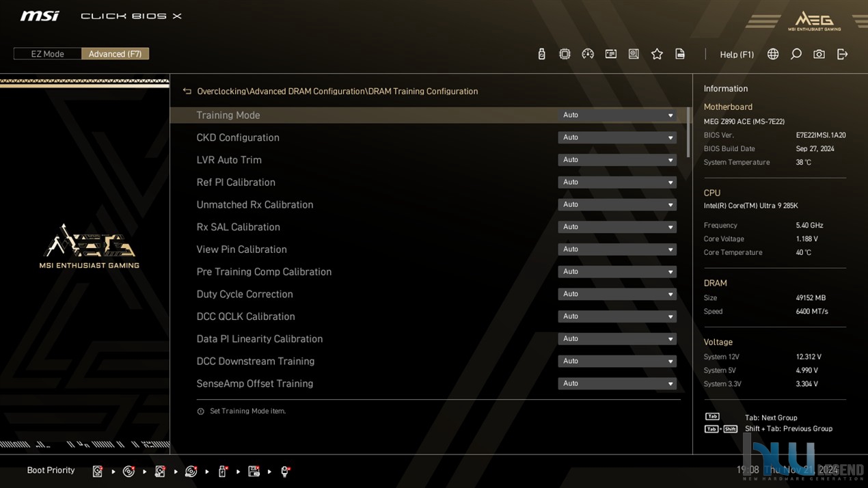Click BIOS build date 'Sep 27, 2024'
This screenshot has height=488, width=868.
click(x=815, y=149)
